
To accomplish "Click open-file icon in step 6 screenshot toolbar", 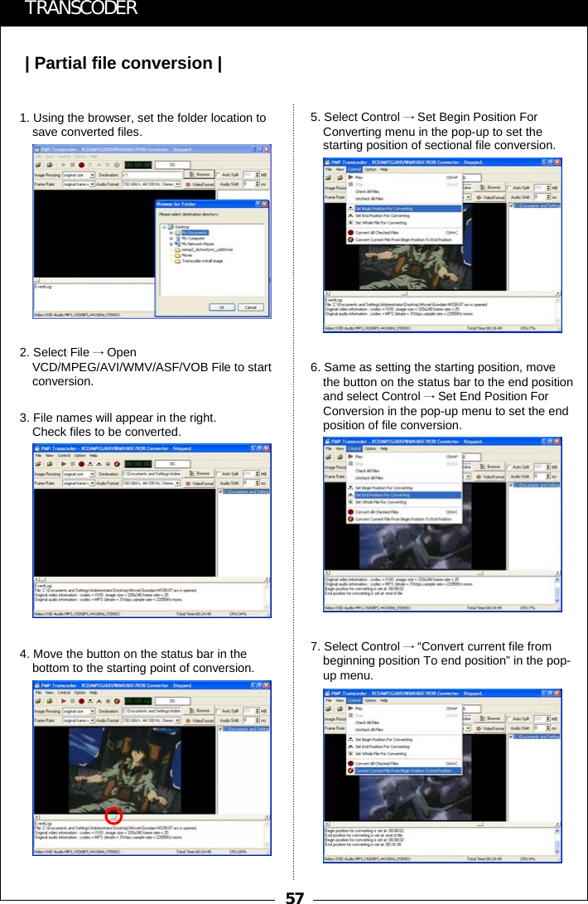I will (x=329, y=457).
